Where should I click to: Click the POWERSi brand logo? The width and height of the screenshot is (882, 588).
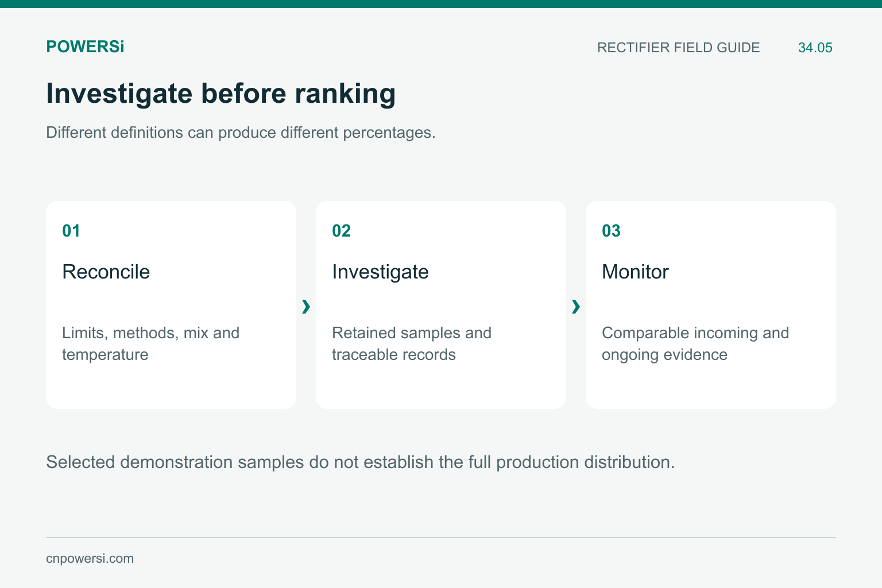click(x=85, y=47)
